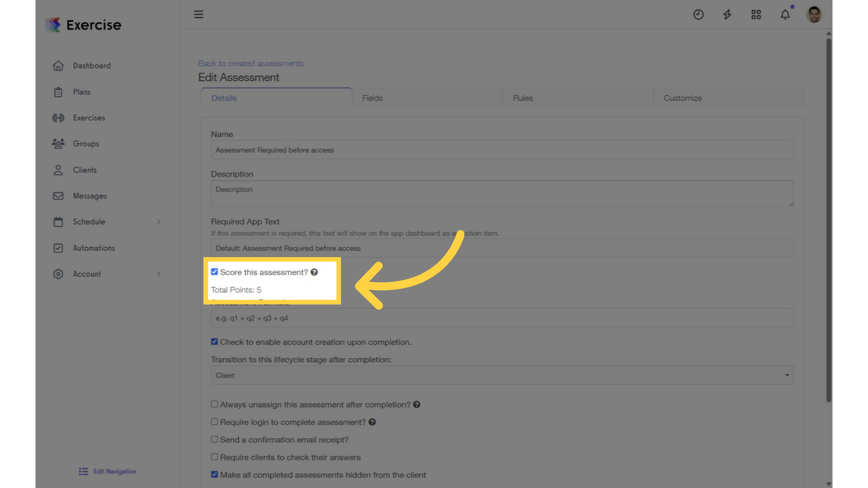Click the Dashboard home icon
The image size is (868, 488).
coord(58,66)
